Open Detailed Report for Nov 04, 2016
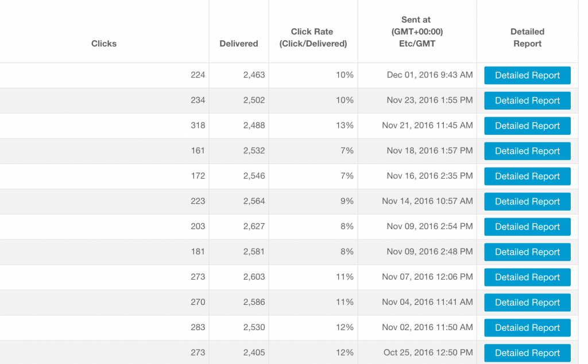588x364 pixels. click(527, 303)
